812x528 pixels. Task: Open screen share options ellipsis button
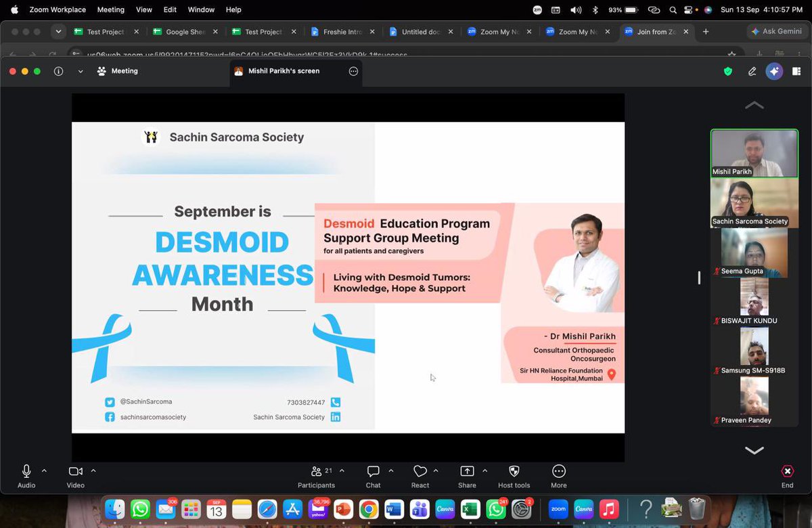[353, 71]
